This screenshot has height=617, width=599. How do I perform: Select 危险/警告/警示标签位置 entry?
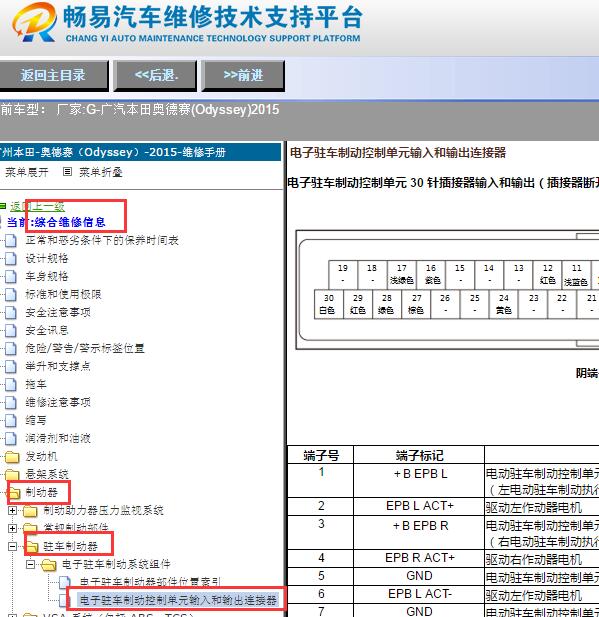point(85,348)
